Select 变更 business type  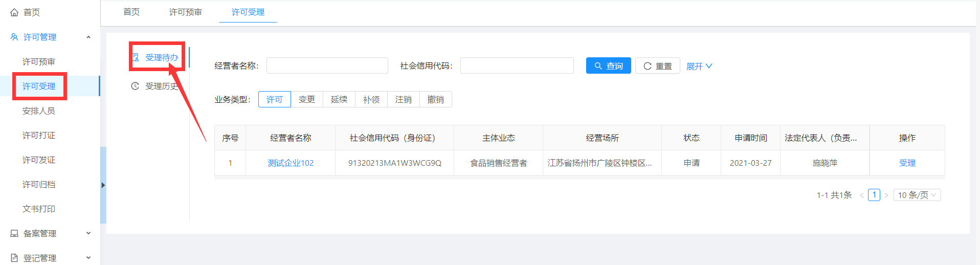307,99
